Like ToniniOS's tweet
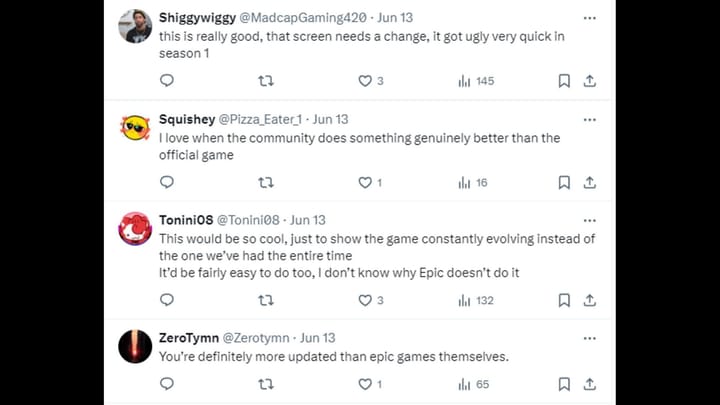 (x=365, y=300)
